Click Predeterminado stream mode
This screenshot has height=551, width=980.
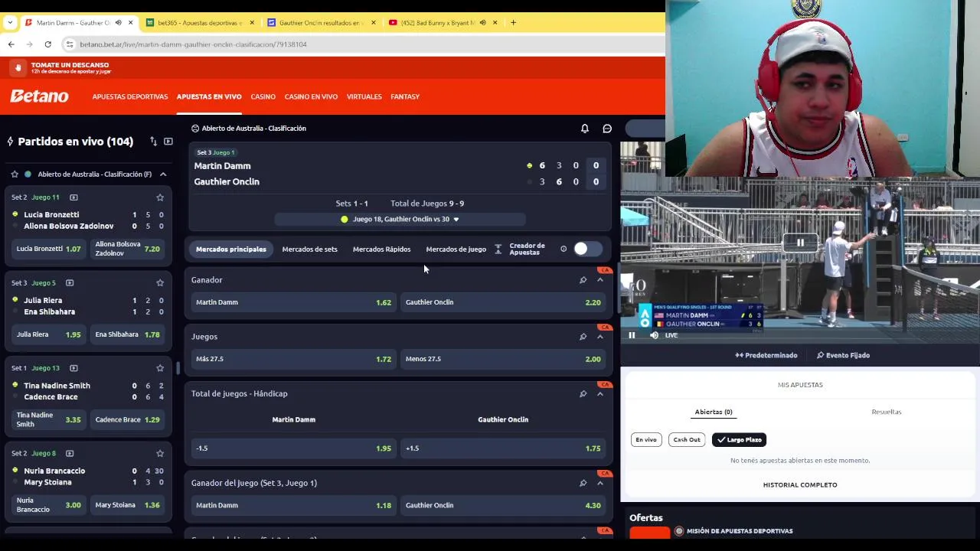[x=766, y=355]
